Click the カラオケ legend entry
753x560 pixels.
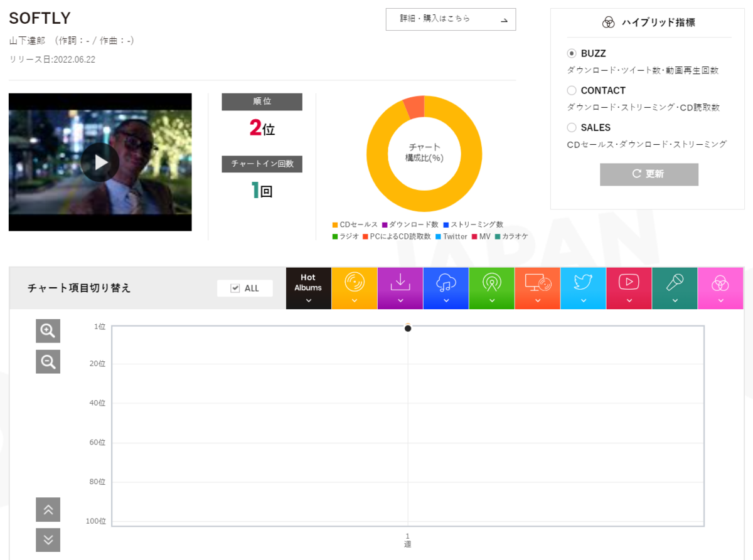pyautogui.click(x=511, y=236)
